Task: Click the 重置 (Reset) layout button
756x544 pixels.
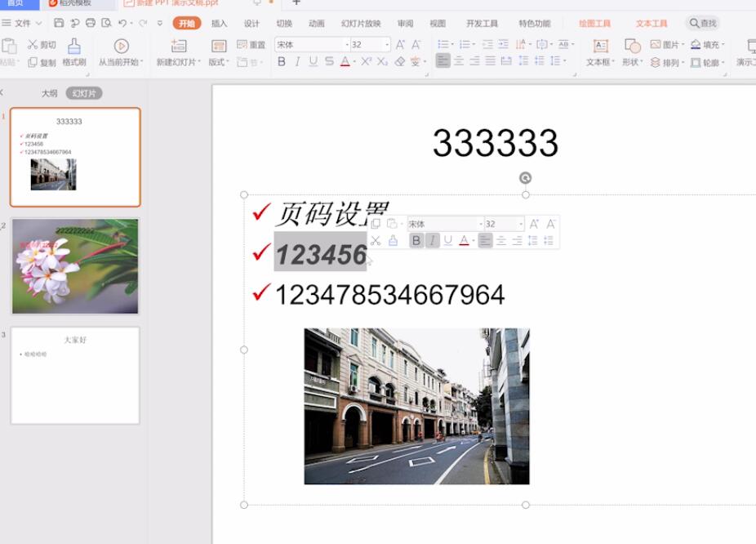Action: coord(251,44)
